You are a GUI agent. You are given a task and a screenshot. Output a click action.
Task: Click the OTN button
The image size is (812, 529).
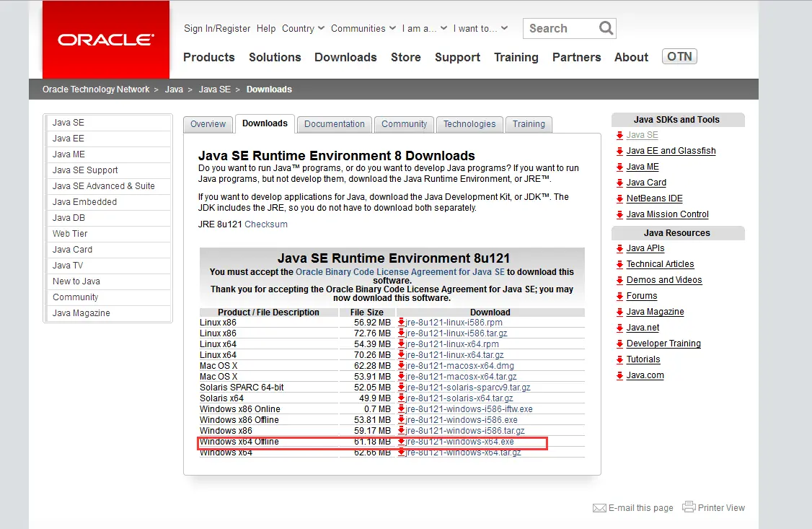click(x=679, y=56)
